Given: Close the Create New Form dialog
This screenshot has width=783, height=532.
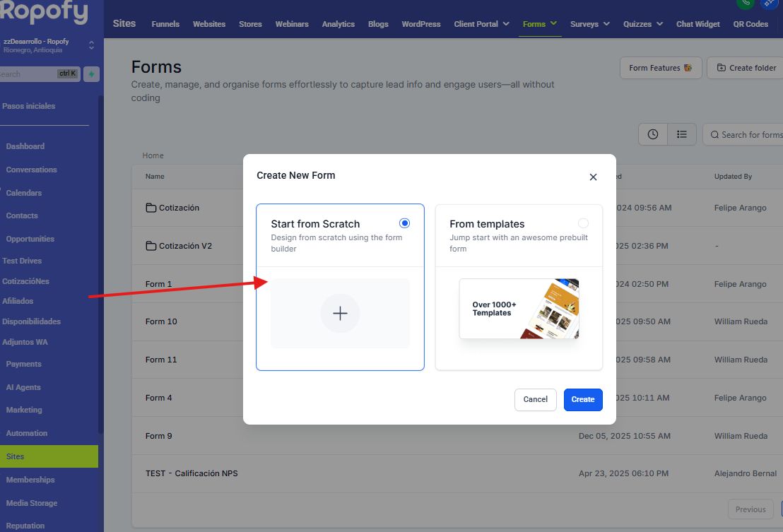Looking at the screenshot, I should (x=593, y=177).
